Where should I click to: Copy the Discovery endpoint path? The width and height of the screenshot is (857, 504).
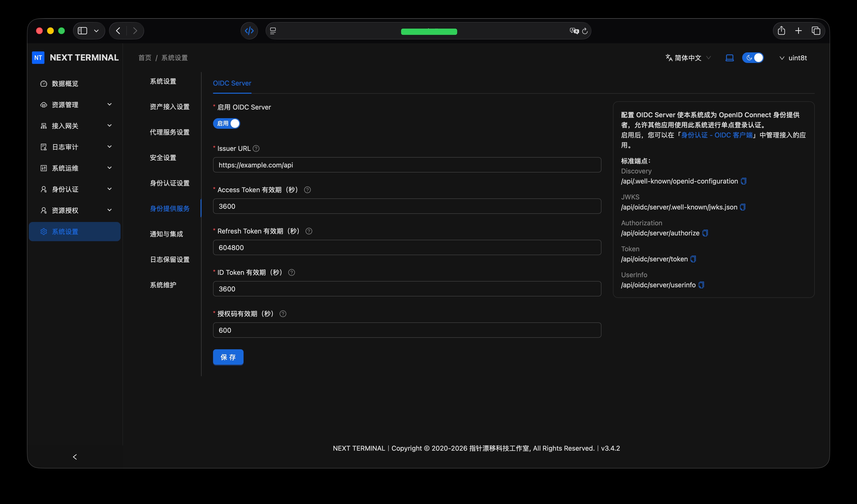(x=743, y=181)
